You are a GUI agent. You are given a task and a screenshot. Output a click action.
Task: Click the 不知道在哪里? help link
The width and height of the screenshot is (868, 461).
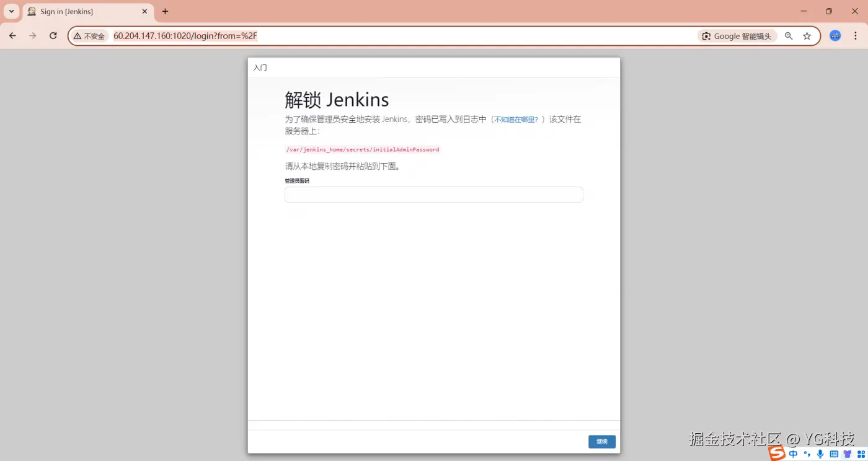516,120
